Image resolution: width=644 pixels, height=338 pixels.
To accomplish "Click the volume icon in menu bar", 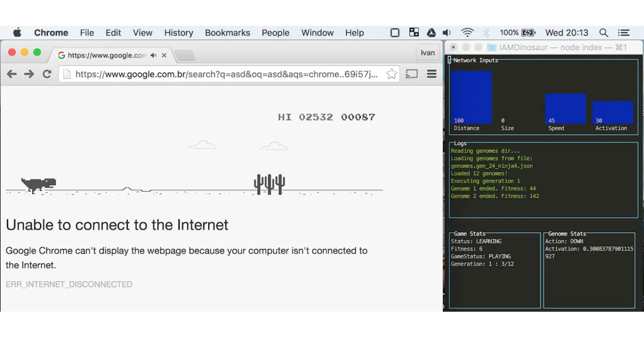I will (x=447, y=33).
